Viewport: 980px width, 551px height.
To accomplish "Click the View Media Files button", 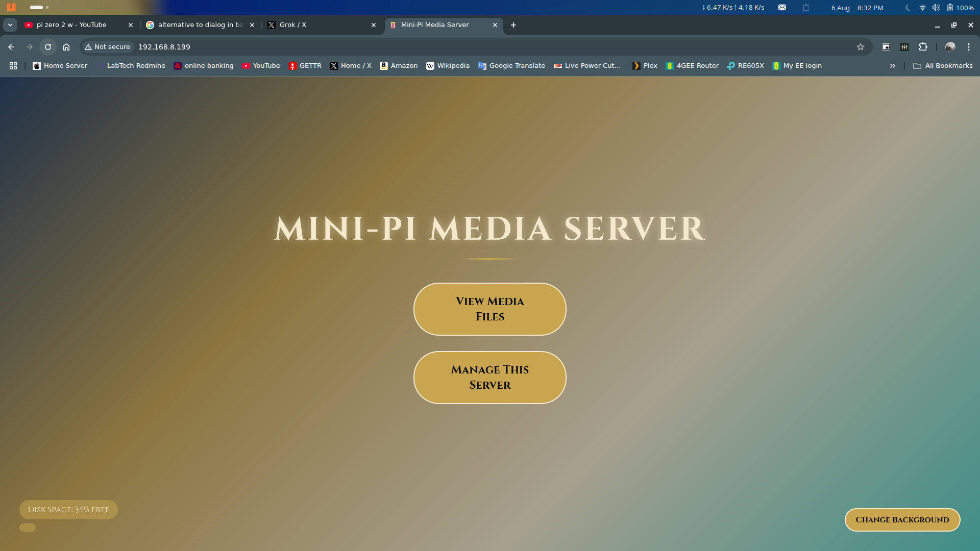I will tap(489, 309).
